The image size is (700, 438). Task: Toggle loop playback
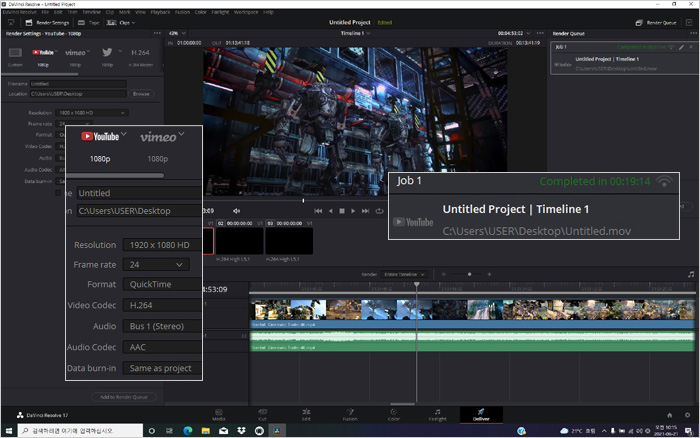(379, 211)
